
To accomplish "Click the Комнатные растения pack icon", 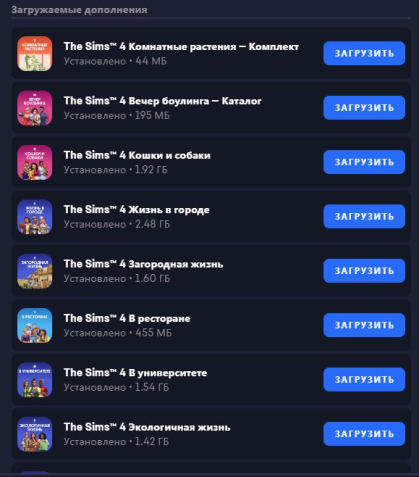I will [35, 54].
